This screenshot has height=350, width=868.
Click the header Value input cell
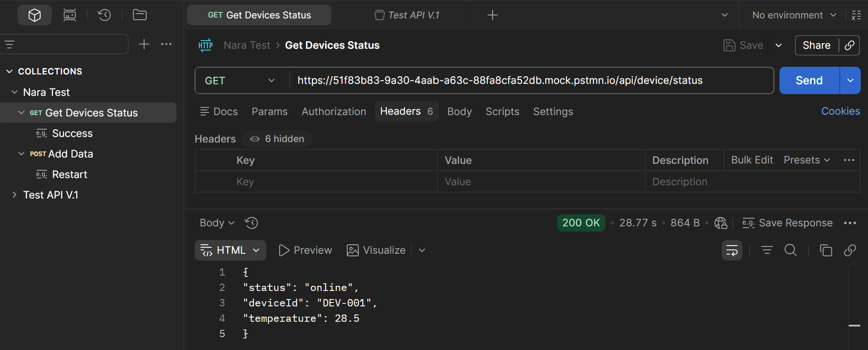point(541,182)
